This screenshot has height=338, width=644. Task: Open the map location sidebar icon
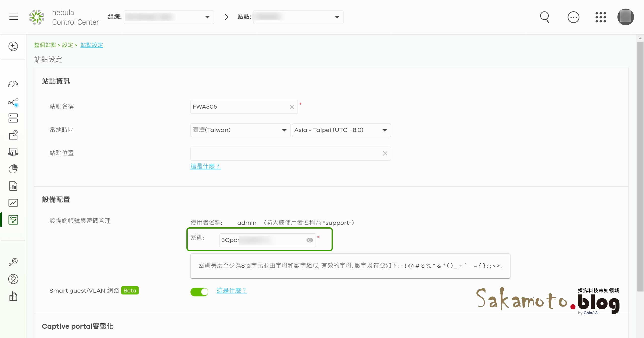[x=13, y=135]
